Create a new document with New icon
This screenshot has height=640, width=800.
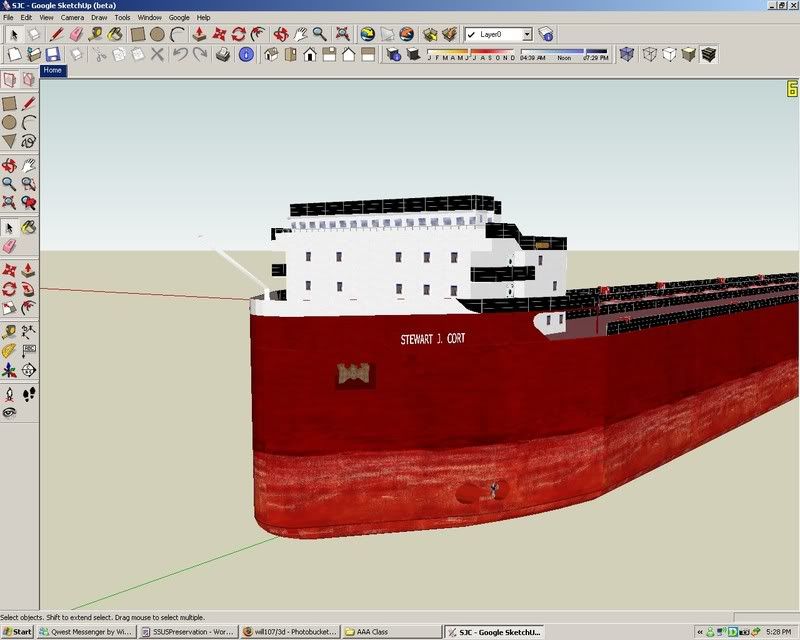pyautogui.click(x=14, y=54)
